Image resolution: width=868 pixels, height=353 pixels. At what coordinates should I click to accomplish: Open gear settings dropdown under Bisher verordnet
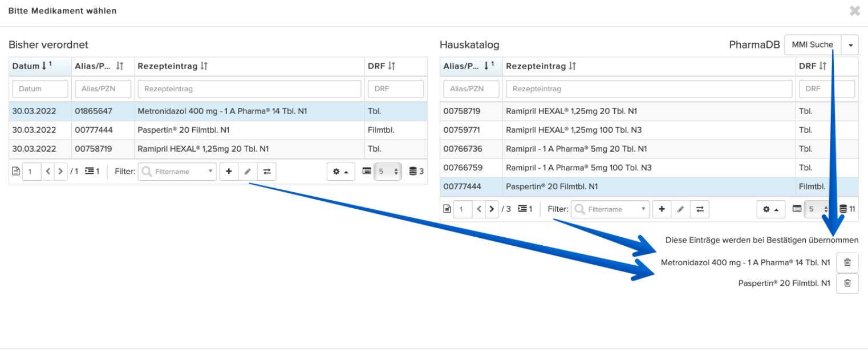(x=340, y=171)
